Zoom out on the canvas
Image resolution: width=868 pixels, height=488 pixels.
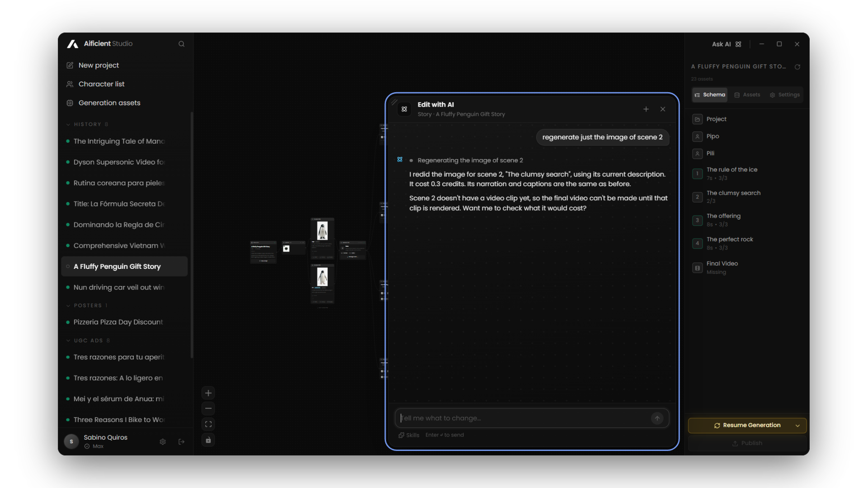pos(208,408)
